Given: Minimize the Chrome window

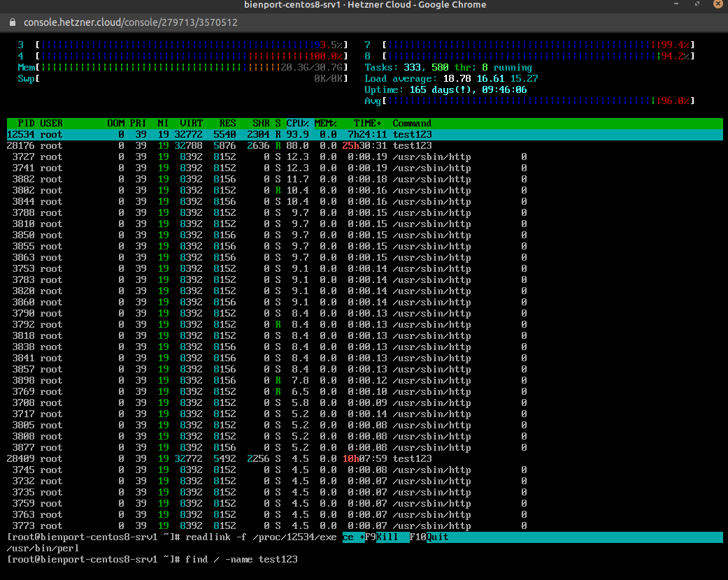Looking at the screenshot, I should point(676,4).
